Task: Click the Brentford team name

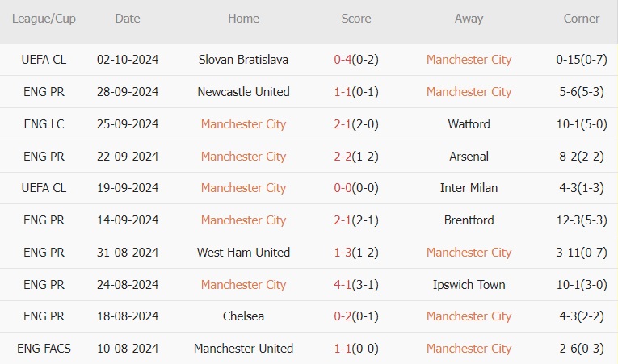Action: point(469,220)
